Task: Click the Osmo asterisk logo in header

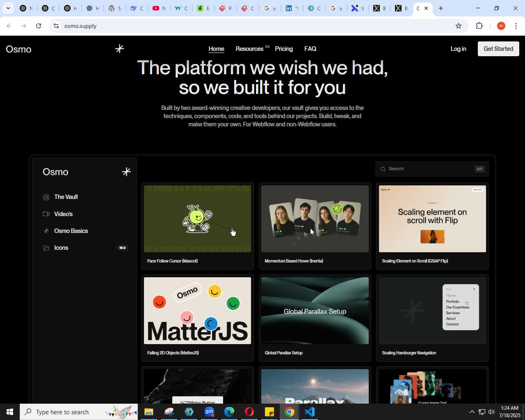Action: [119, 49]
